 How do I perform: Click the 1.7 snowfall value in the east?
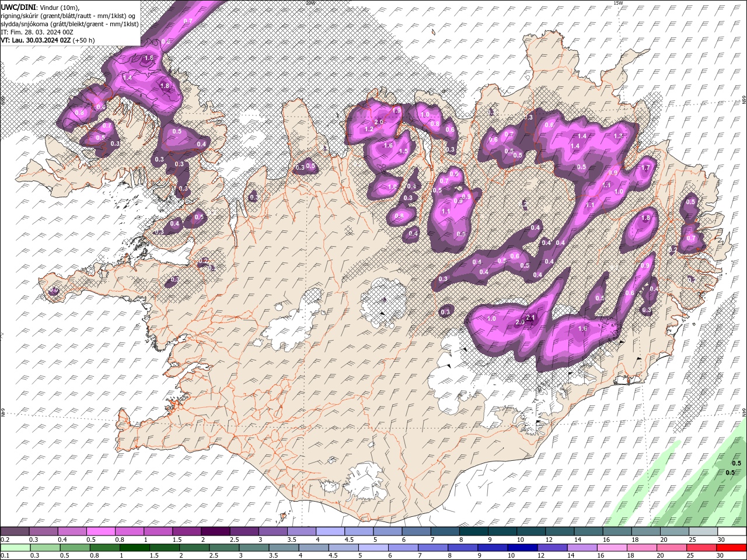point(645,168)
